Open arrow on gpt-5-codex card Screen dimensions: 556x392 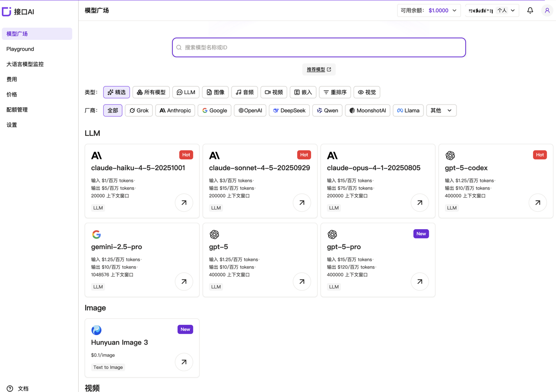[538, 203]
